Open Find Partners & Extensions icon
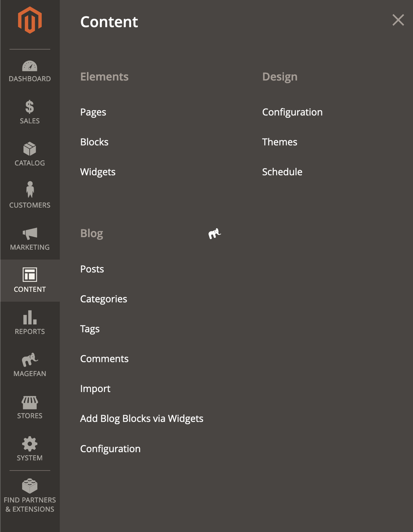 (x=30, y=486)
